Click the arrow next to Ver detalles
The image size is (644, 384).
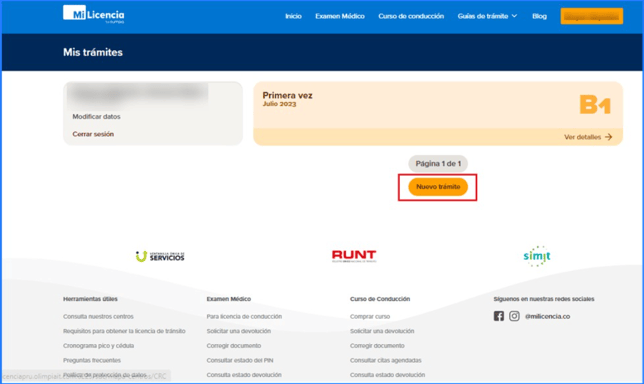click(x=609, y=137)
